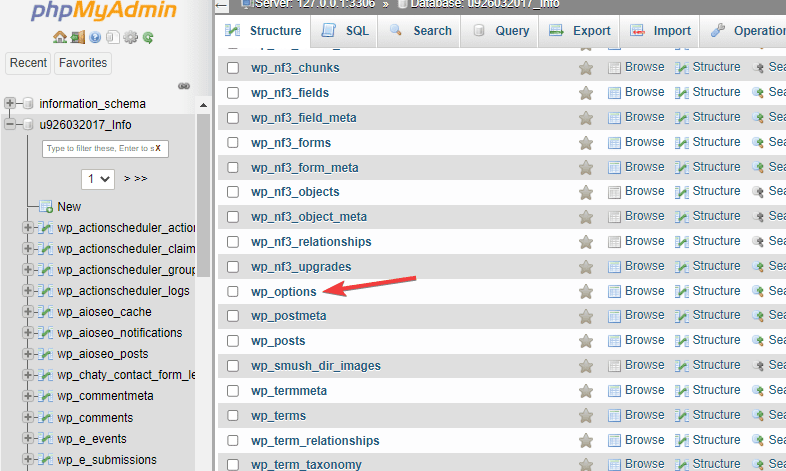Check the wp_nf3_chunks checkbox

(233, 68)
